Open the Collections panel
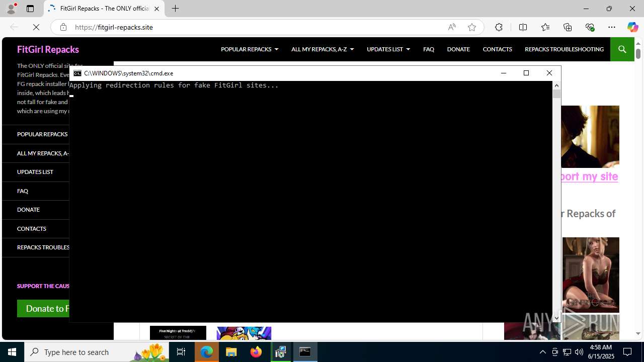Image resolution: width=644 pixels, height=362 pixels. (568, 27)
